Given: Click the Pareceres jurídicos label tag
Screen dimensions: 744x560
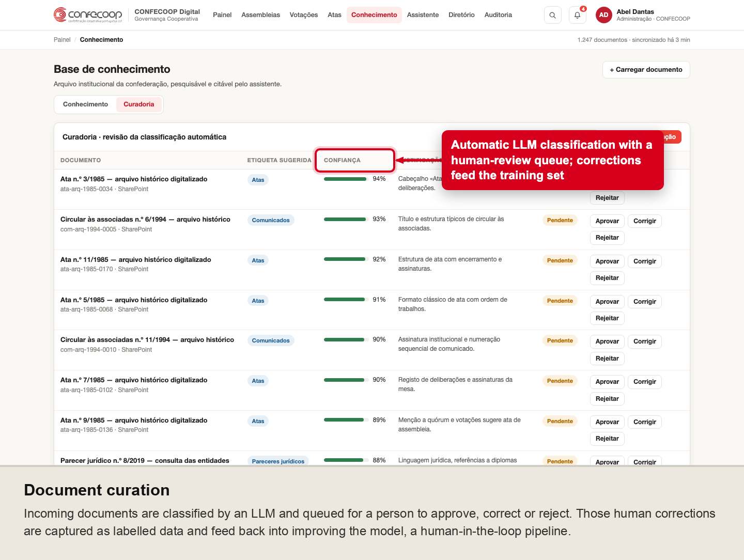Looking at the screenshot, I should point(278,461).
